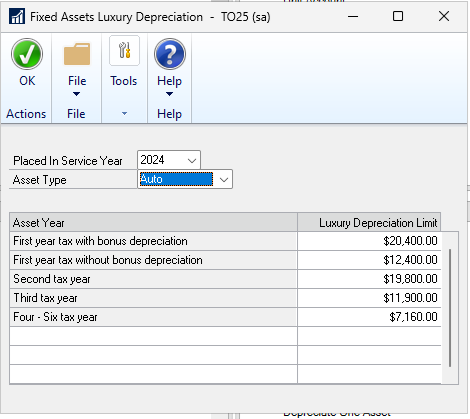Click the Fixed Assets app icon in title bar
Screen dimensions: 470x419
17,16
